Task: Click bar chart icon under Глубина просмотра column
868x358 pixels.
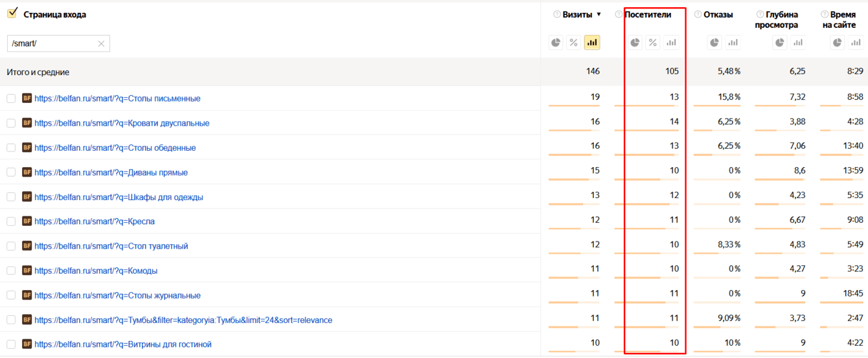Action: click(x=798, y=43)
